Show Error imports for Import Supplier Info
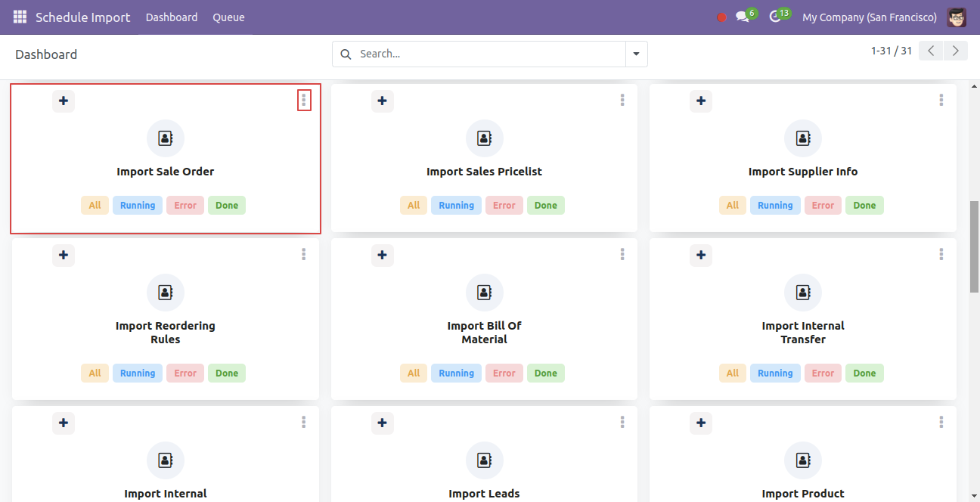Screen dimensions: 980x502 pyautogui.click(x=823, y=206)
